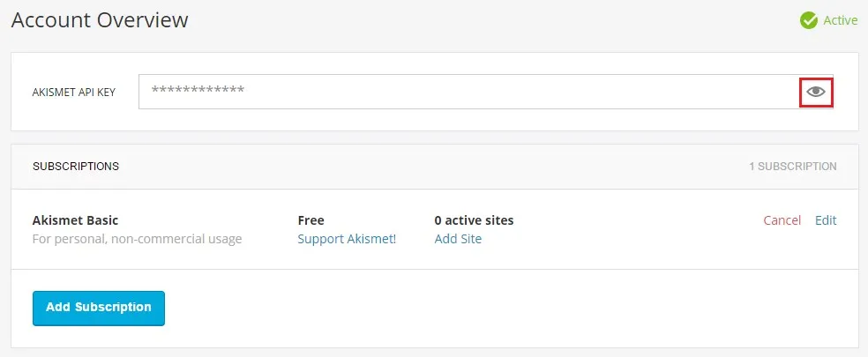
Task: Click the green Active checkmark icon
Action: 809,20
